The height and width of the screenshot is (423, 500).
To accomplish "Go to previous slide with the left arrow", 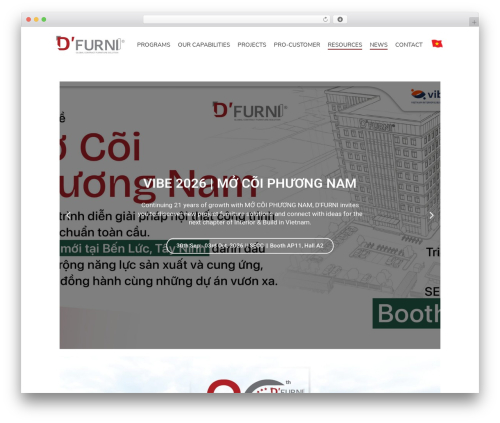I will coord(68,215).
